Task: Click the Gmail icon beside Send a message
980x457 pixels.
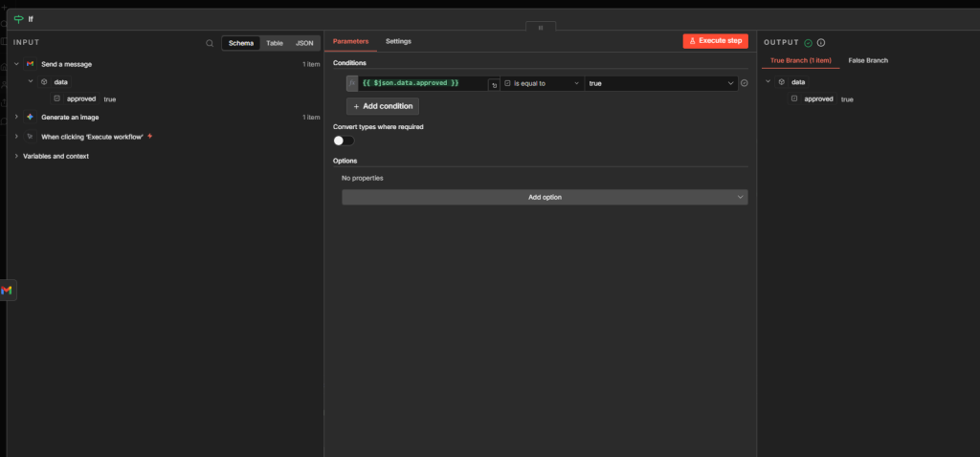Action: [x=30, y=64]
